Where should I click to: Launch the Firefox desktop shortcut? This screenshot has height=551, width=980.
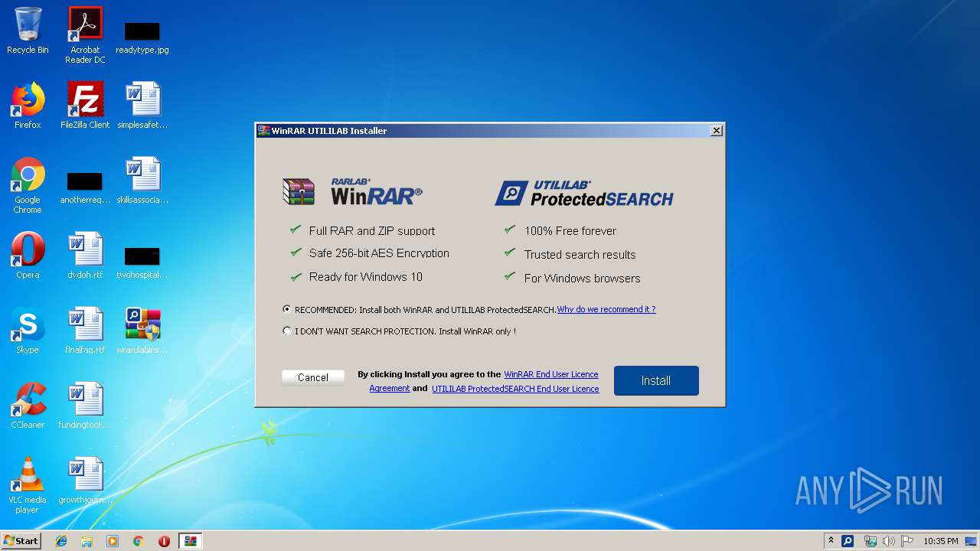pyautogui.click(x=28, y=106)
